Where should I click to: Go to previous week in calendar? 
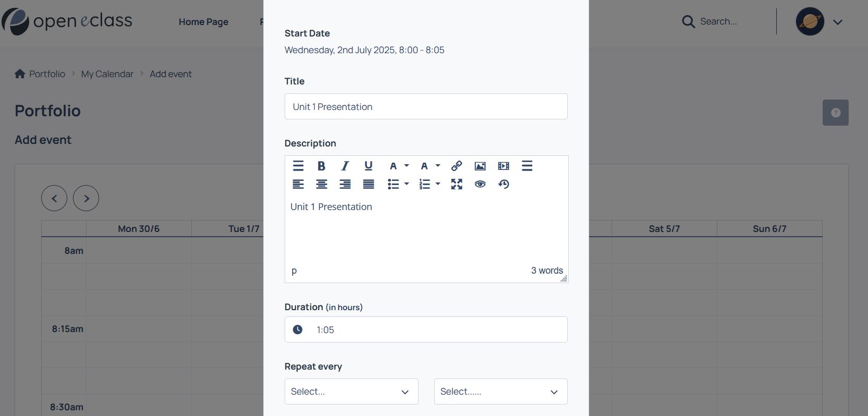tap(54, 198)
